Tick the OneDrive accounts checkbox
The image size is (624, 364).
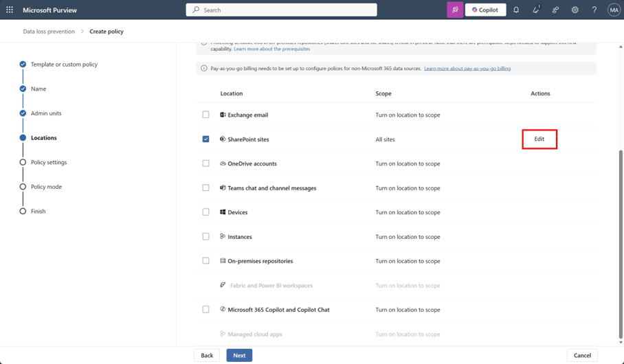point(205,163)
